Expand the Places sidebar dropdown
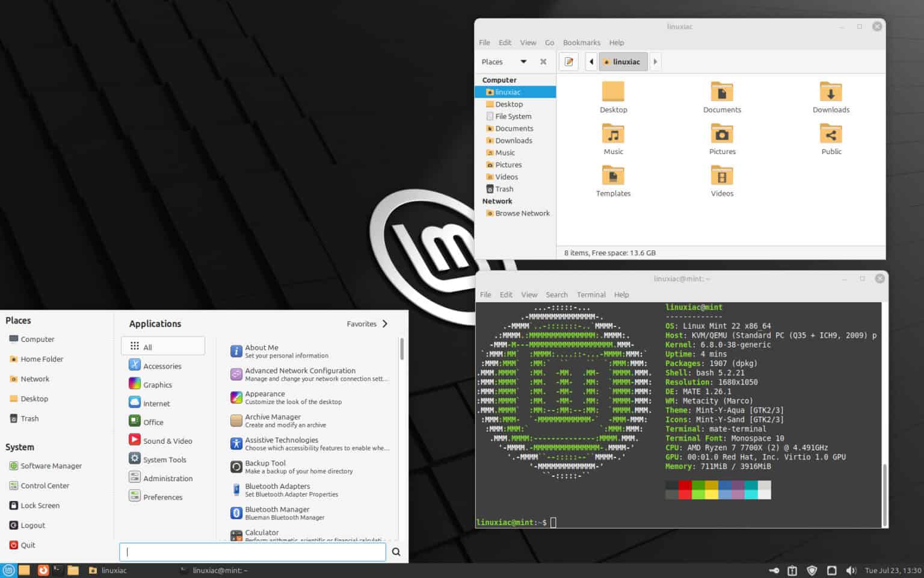This screenshot has width=924, height=578. click(523, 62)
